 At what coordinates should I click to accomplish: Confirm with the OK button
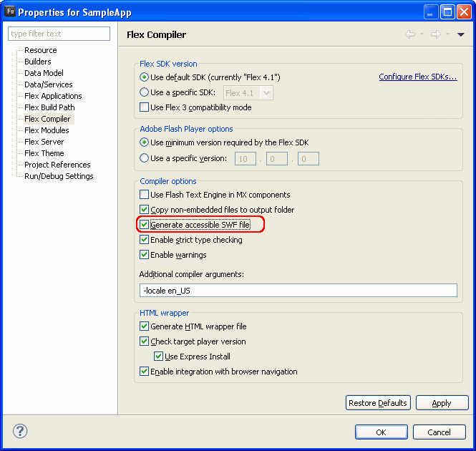382,432
